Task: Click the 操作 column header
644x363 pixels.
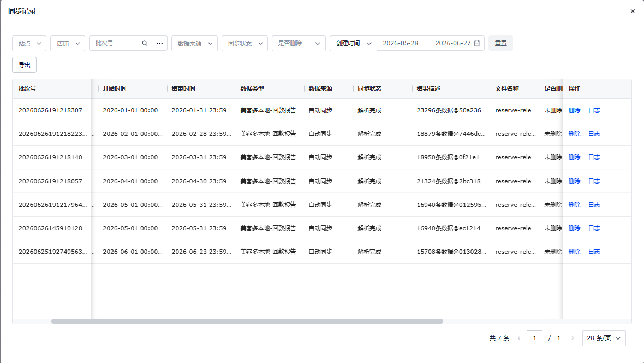Action: pos(574,88)
